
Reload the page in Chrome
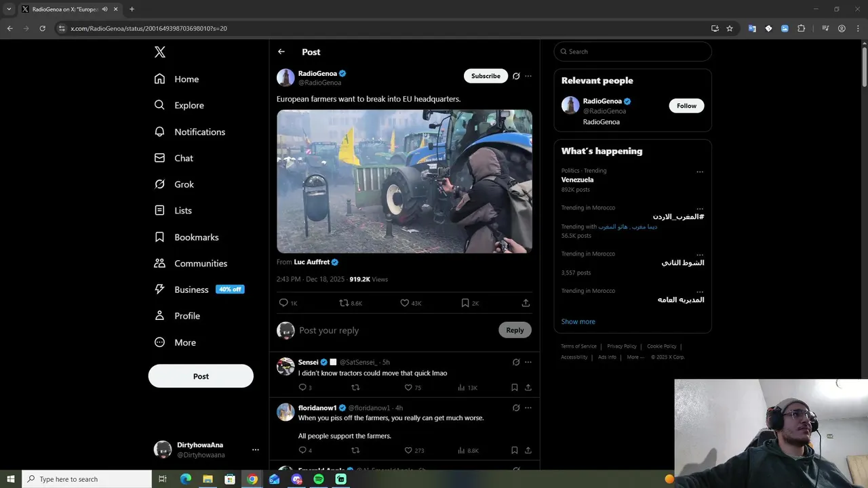pyautogui.click(x=42, y=28)
